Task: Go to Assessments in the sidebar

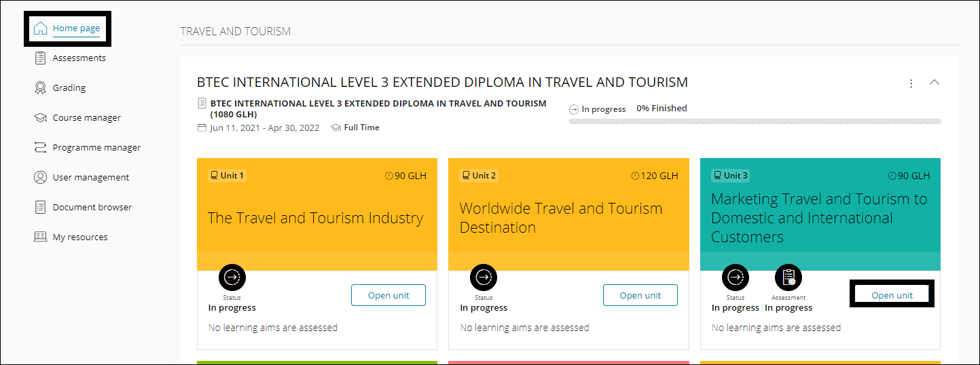Action: [79, 58]
